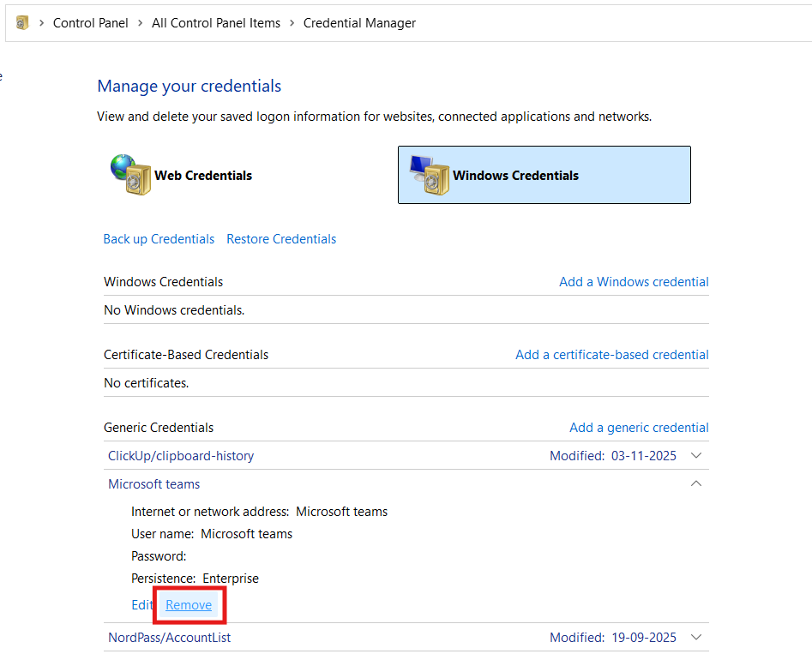Expand the ClickUp/clipboard-history entry
The height and width of the screenshot is (660, 812).
pyautogui.click(x=696, y=455)
